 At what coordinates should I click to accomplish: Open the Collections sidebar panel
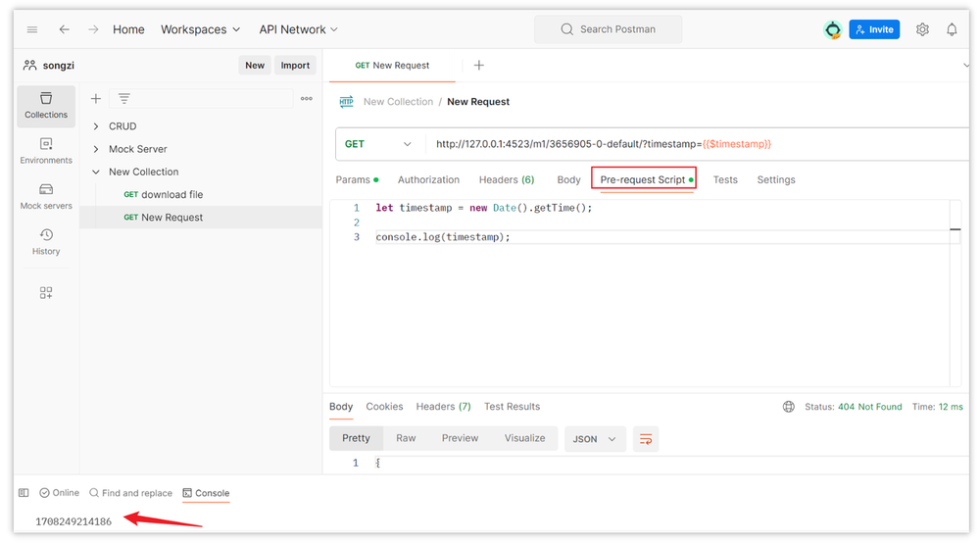pos(46,106)
